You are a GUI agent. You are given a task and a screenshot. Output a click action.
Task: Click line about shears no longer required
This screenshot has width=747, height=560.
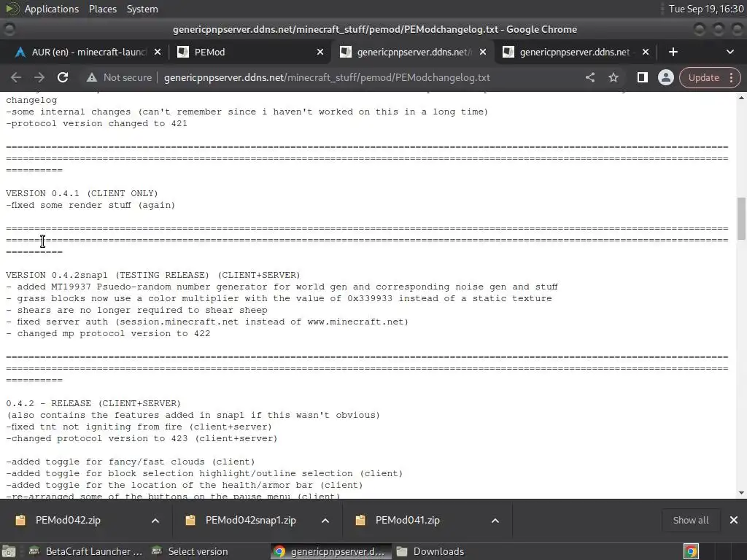click(136, 310)
